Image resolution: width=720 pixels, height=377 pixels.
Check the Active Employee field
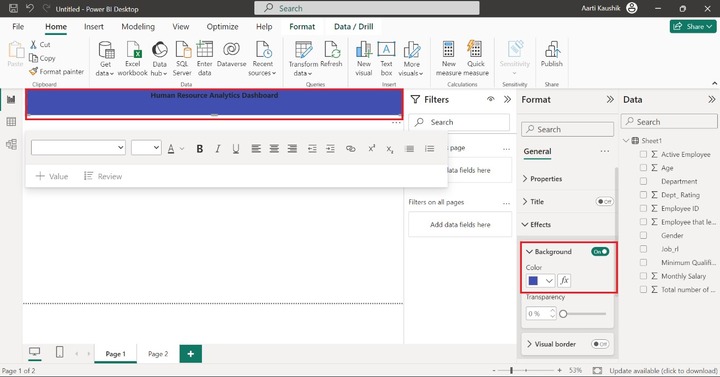[x=643, y=154]
